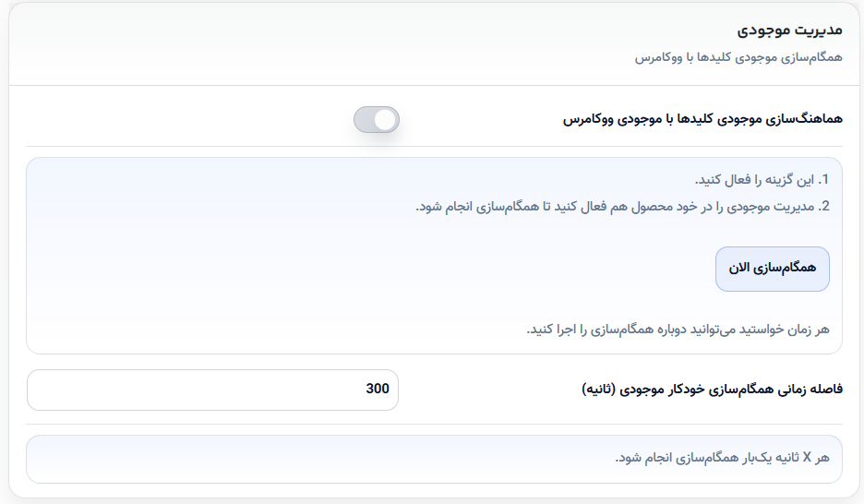The image size is (864, 504).
Task: Click subtitle 'همگام‌سازی موجودی کلیدها با ووکامرس'
Action: tap(738, 57)
